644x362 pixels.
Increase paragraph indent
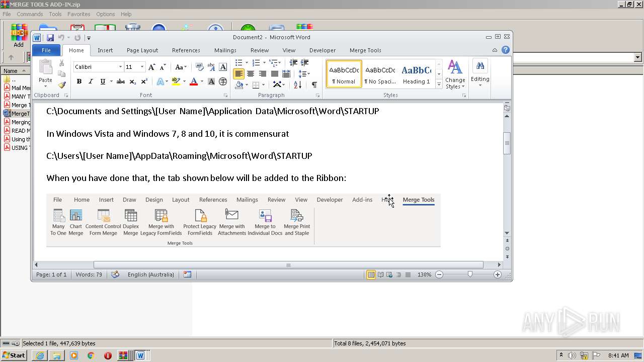(x=305, y=63)
